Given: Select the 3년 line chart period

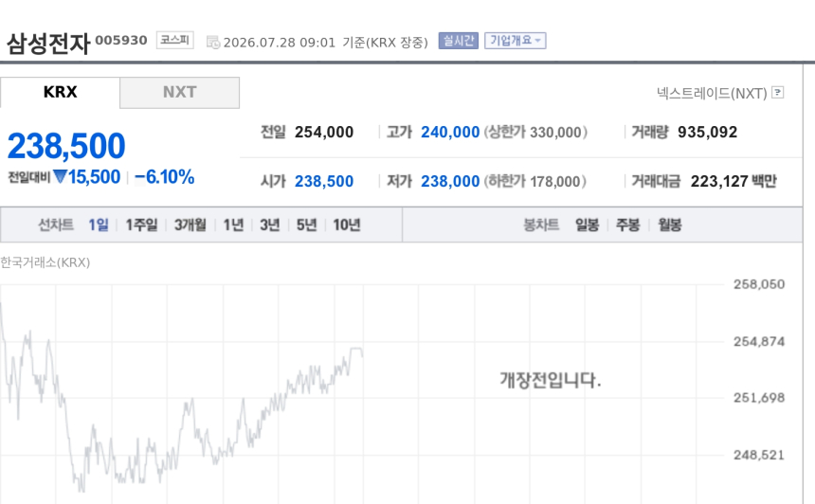Looking at the screenshot, I should point(270,225).
